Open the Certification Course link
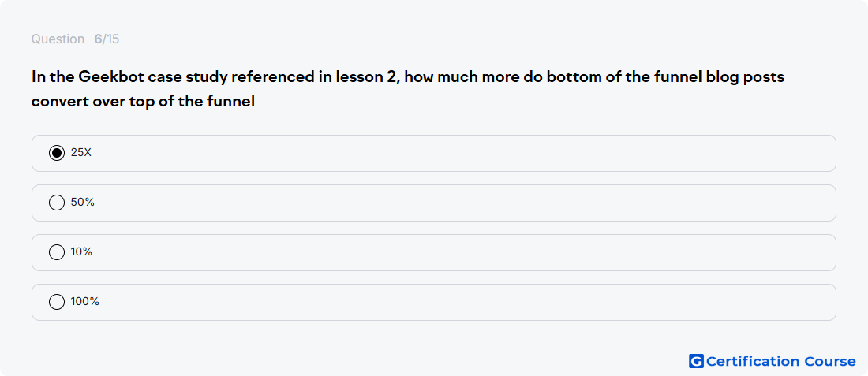The width and height of the screenshot is (868, 376). pos(773,361)
